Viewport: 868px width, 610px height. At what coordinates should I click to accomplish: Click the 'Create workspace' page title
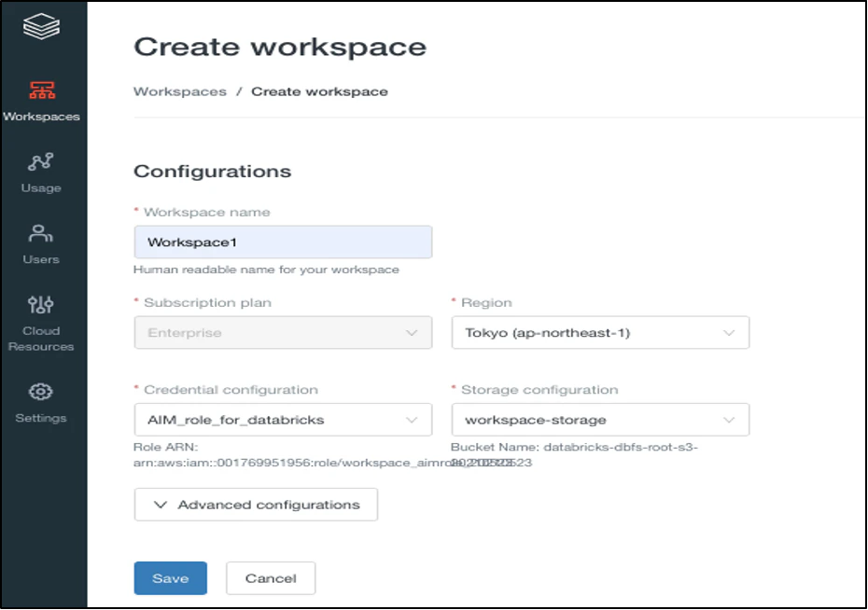coord(280,47)
